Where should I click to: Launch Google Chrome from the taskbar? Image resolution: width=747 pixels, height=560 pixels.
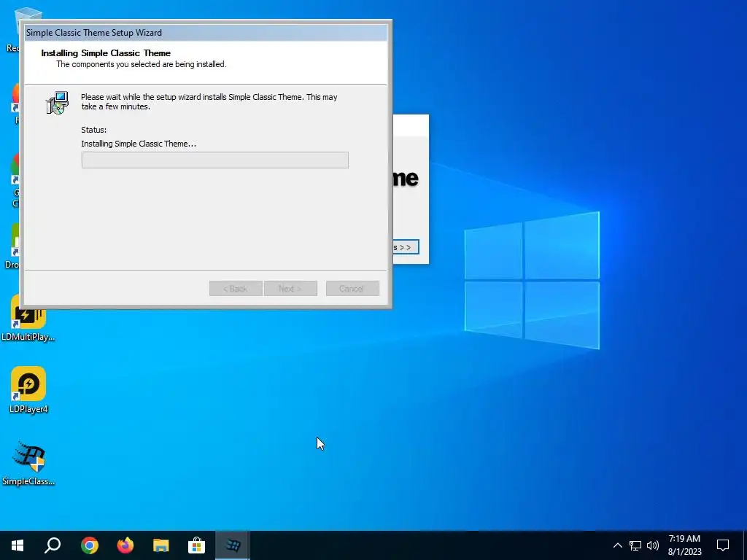pos(90,545)
